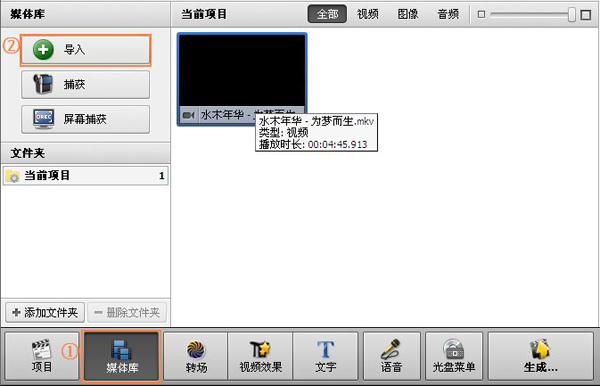Click the green plus import icon

43,50
